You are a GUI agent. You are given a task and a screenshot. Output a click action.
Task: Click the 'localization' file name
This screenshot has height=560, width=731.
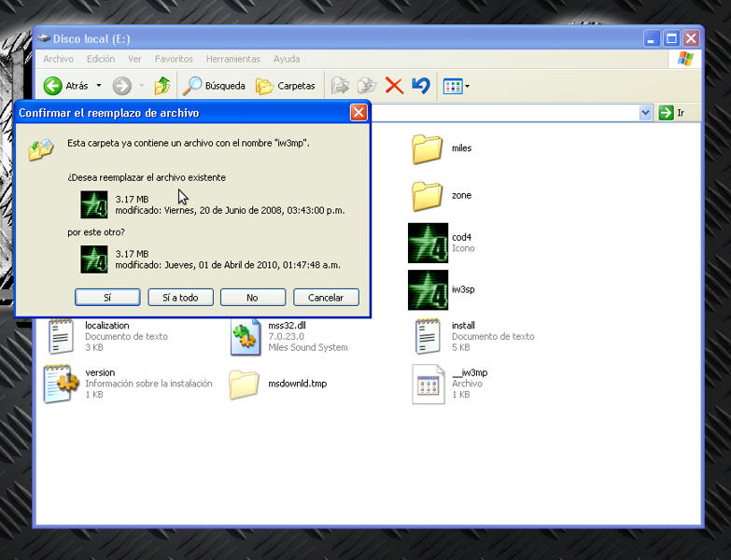tap(106, 325)
